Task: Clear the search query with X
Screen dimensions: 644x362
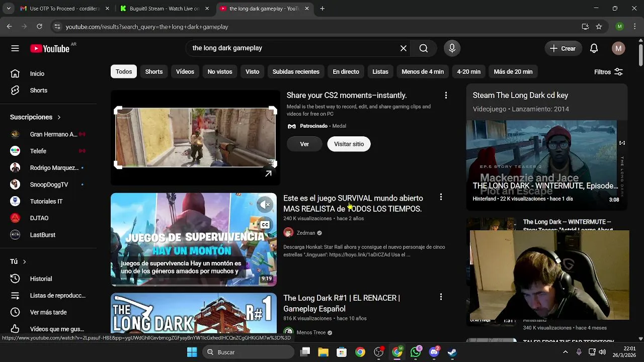Action: [x=404, y=48]
